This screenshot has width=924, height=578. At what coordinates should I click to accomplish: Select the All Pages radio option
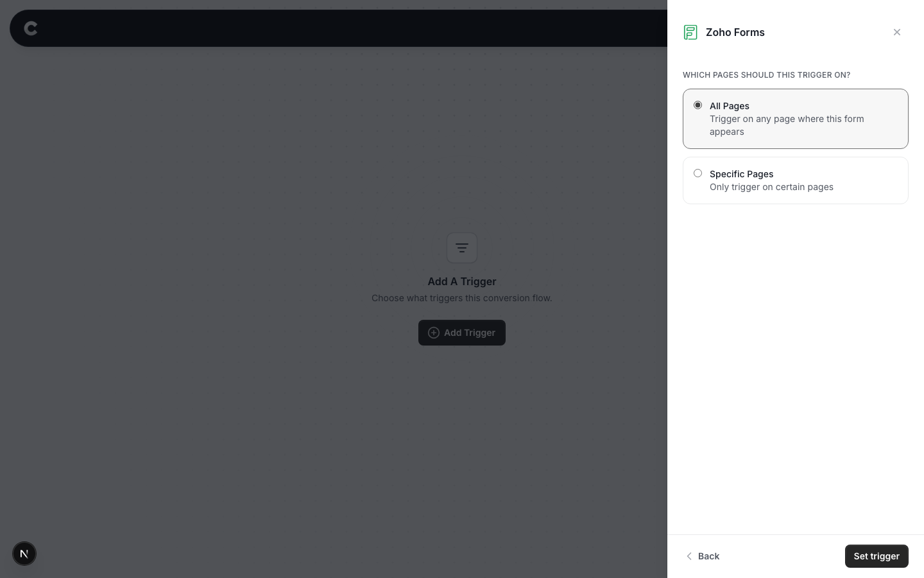[x=697, y=105]
